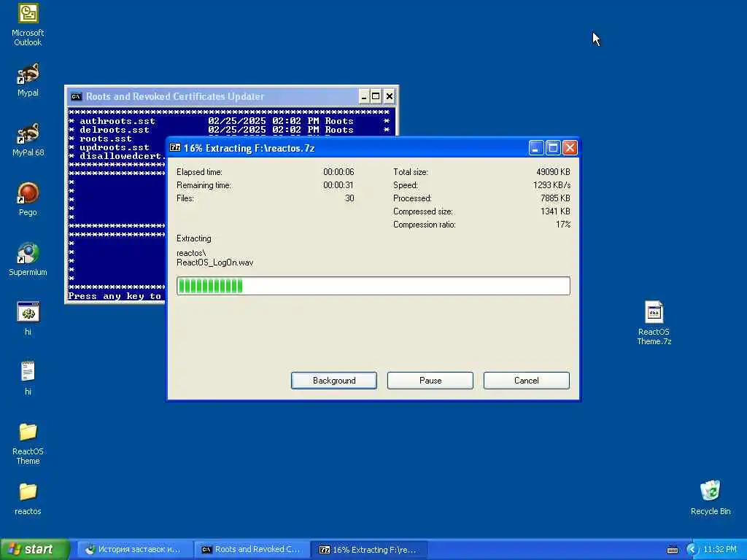Click the 7z icon in extraction title bar

pos(175,147)
